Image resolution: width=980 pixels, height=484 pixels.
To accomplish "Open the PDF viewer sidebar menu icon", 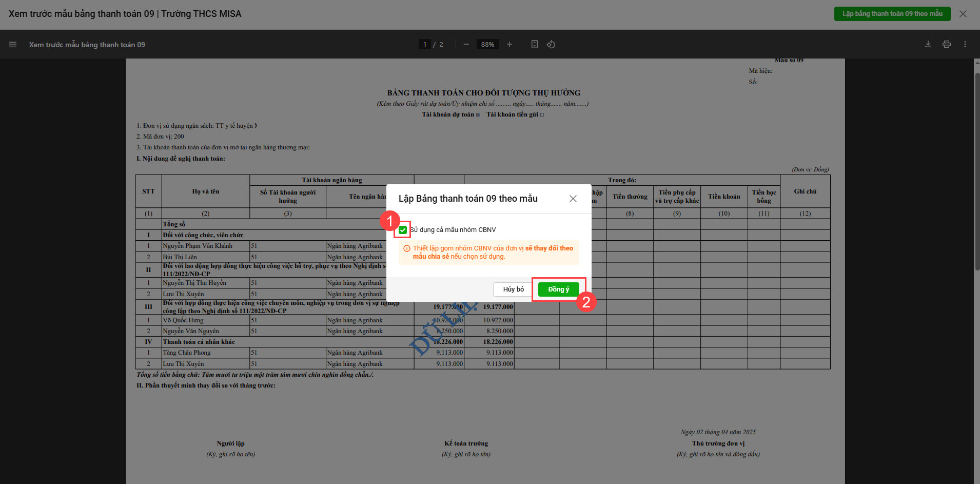I will (13, 44).
